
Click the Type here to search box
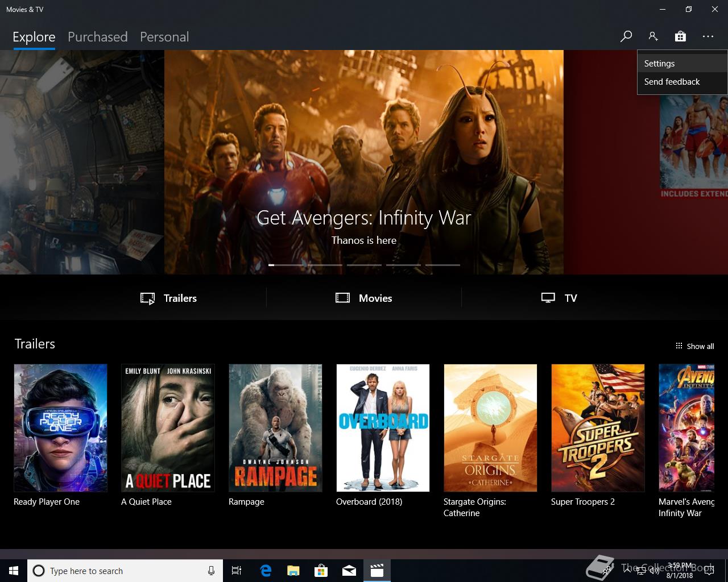[x=125, y=571]
